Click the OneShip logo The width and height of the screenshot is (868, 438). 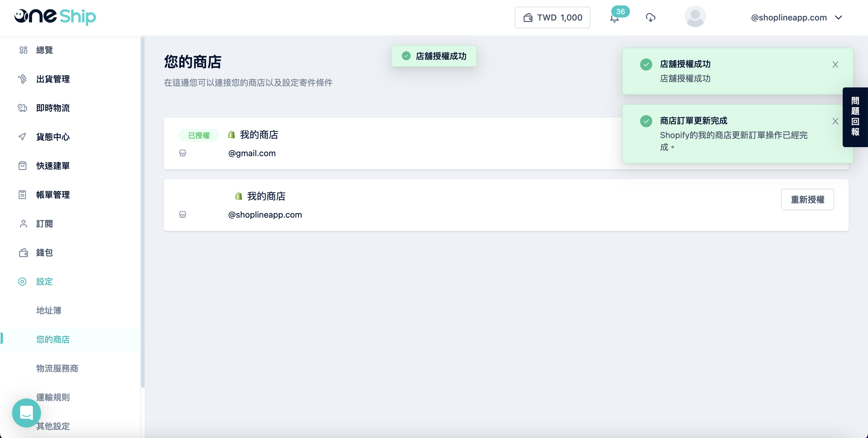tap(55, 17)
